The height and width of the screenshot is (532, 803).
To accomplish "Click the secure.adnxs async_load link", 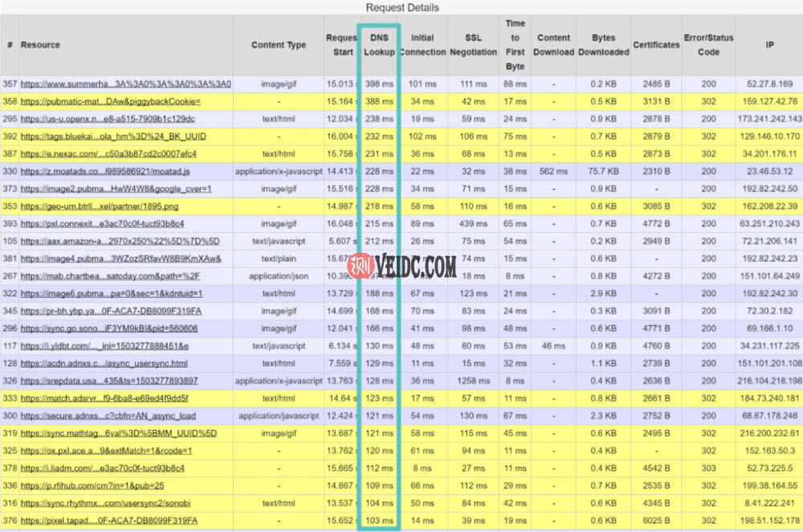I will pos(108,416).
